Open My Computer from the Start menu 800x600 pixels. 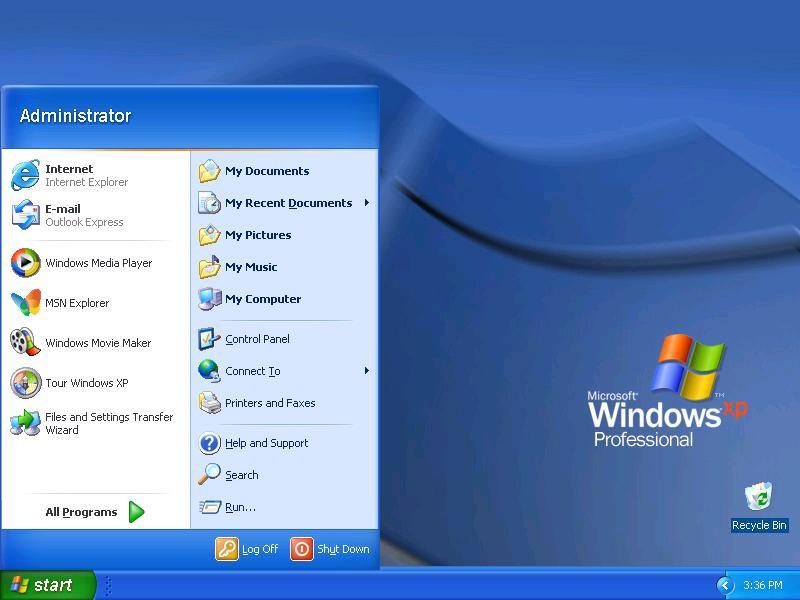[x=263, y=298]
